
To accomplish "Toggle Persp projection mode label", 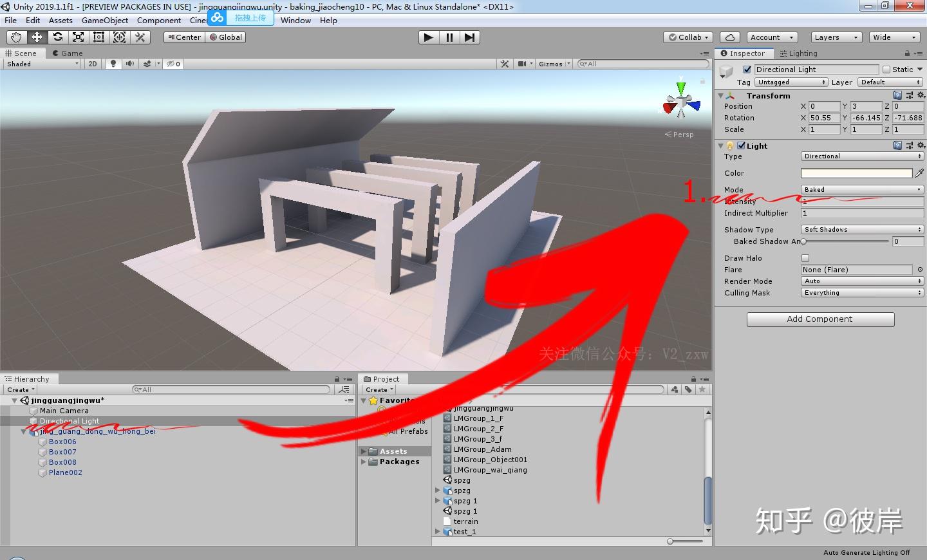I will (679, 135).
